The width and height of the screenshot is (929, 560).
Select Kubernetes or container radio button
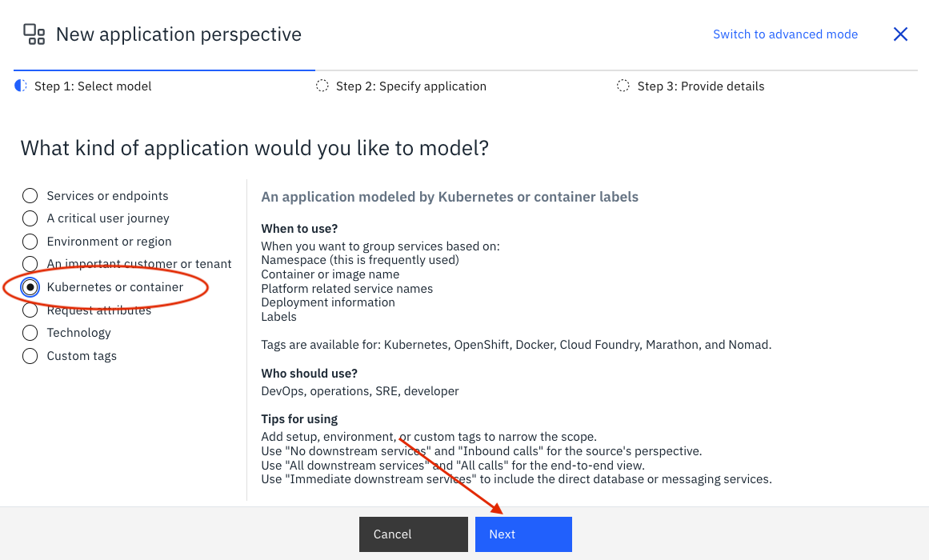tap(30, 287)
